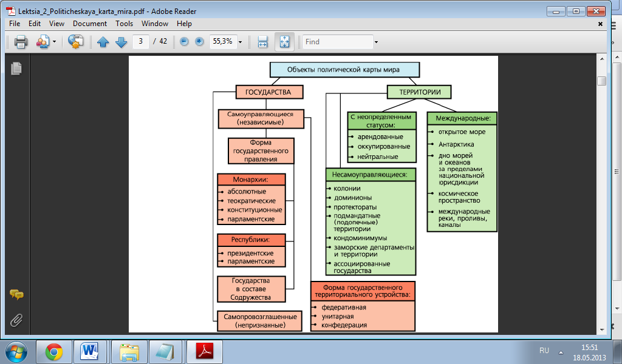Zoom out with the minus icon

point(184,42)
